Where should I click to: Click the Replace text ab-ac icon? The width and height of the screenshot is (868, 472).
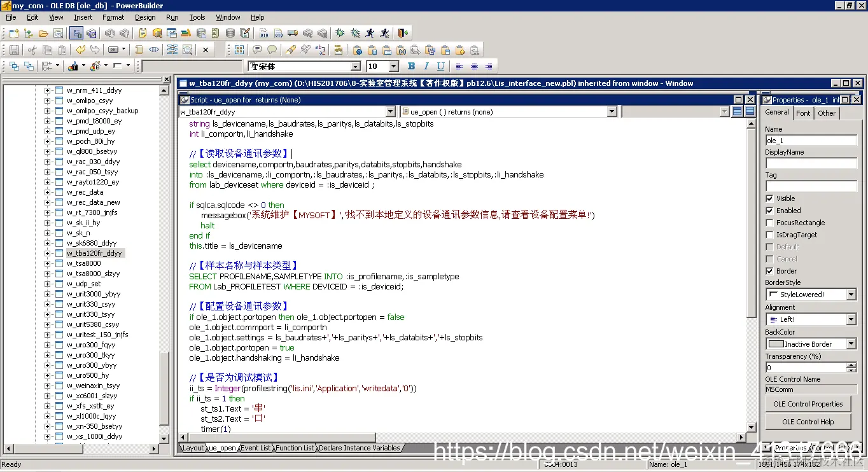[320, 50]
